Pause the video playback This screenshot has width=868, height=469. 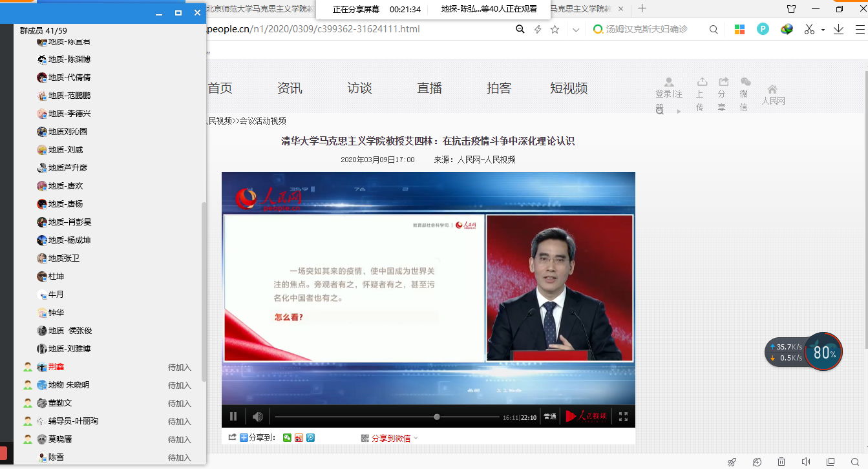coord(233,417)
